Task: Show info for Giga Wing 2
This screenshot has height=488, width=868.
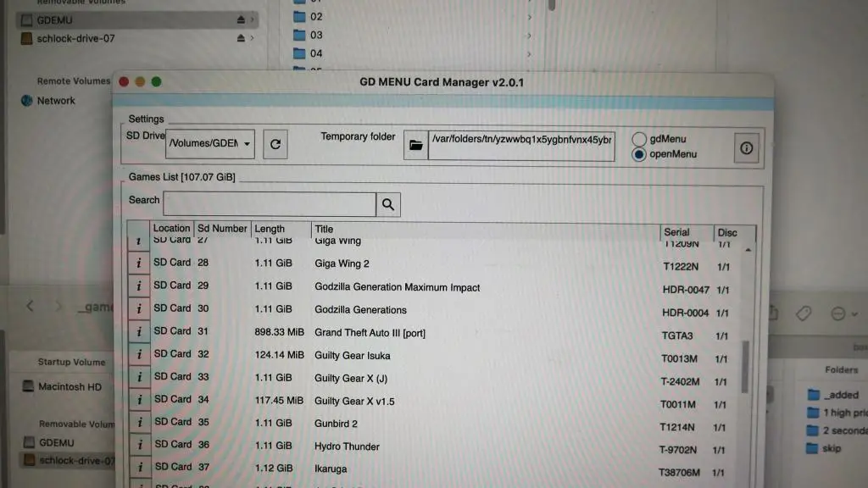Action: tap(139, 263)
